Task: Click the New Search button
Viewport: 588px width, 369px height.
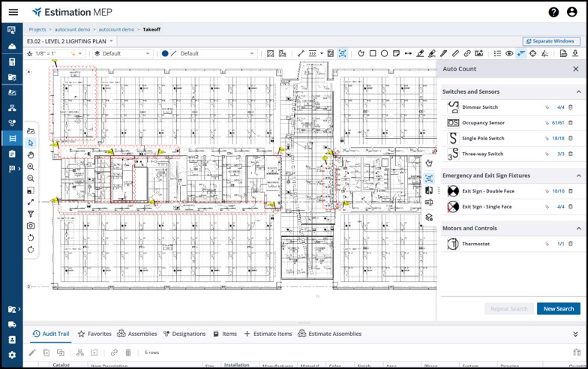Action: tap(558, 309)
